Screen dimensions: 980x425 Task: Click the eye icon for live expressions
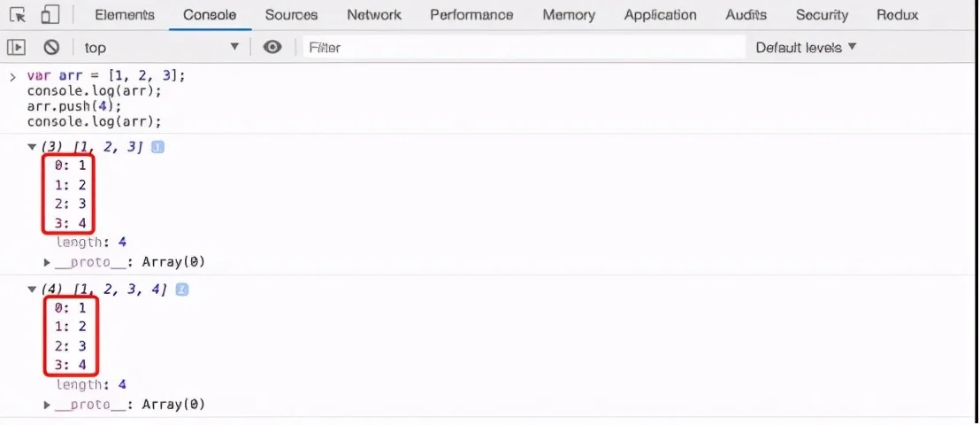pos(272,47)
